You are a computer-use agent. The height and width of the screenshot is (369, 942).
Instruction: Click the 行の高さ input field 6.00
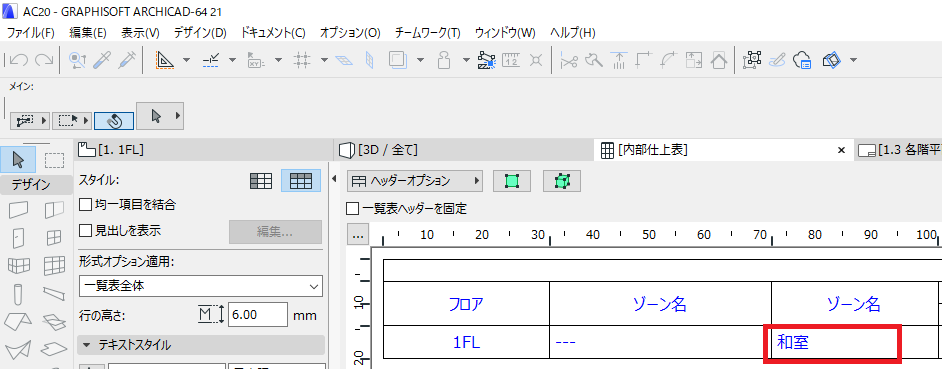coord(258,315)
